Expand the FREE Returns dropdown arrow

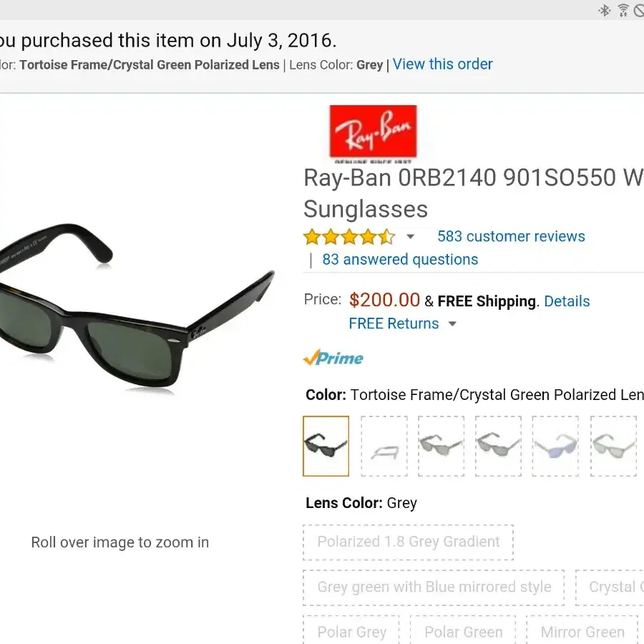coord(452,323)
